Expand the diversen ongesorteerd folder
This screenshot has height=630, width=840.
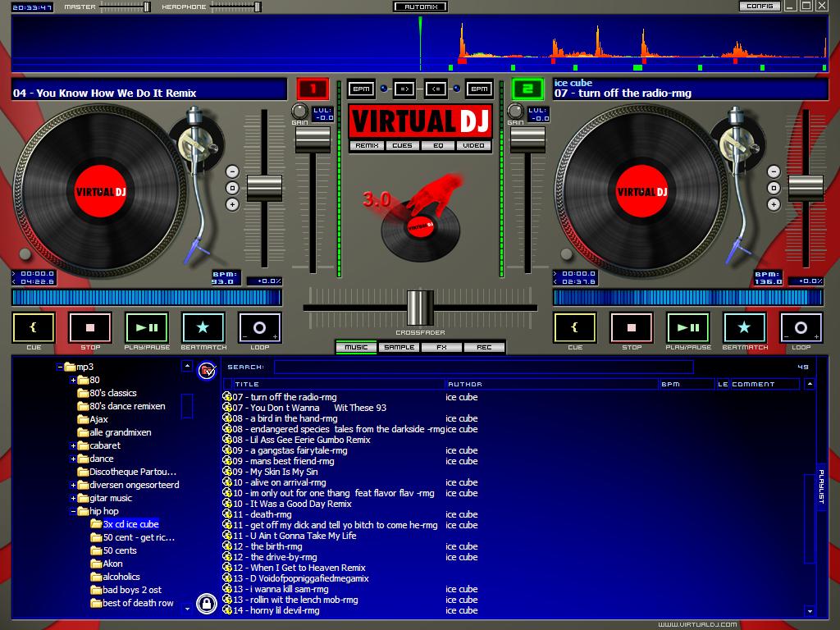tap(73, 486)
